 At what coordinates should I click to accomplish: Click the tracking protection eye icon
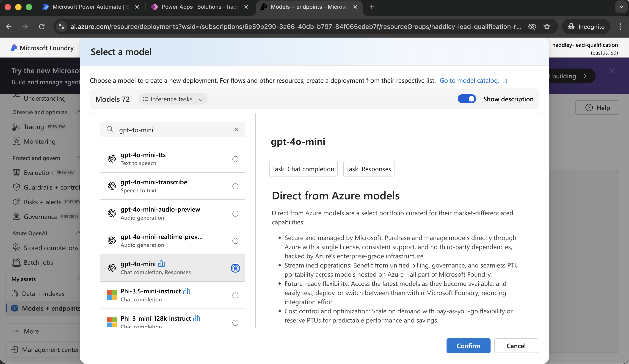[x=532, y=26]
